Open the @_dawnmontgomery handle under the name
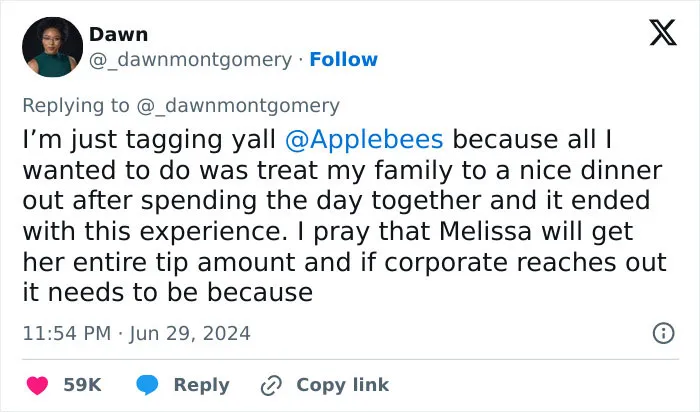 pos(191,59)
